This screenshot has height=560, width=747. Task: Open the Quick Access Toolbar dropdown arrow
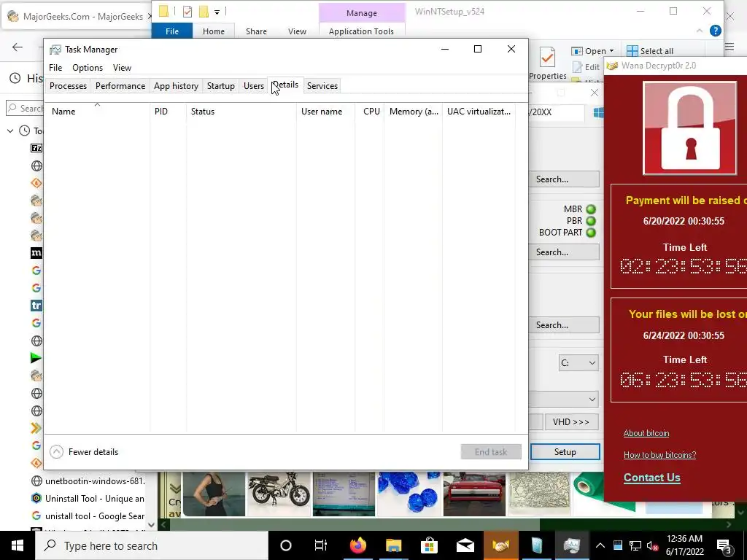pyautogui.click(x=217, y=12)
